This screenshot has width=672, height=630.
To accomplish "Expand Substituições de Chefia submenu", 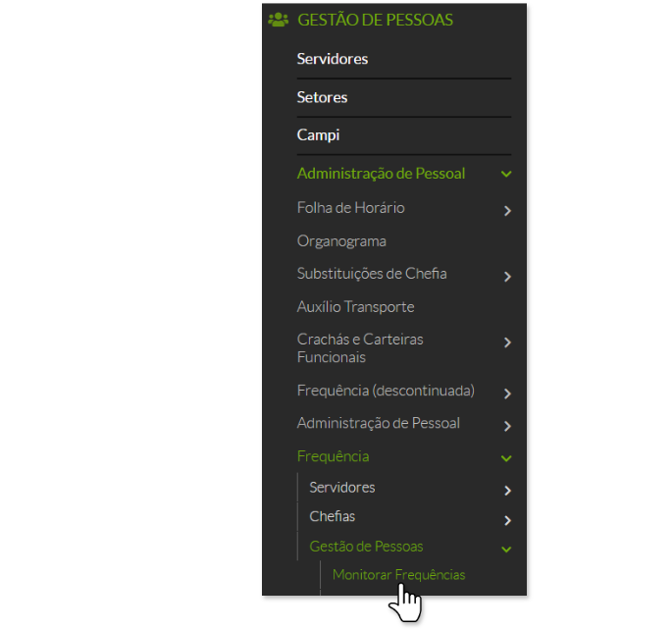I will (372, 274).
